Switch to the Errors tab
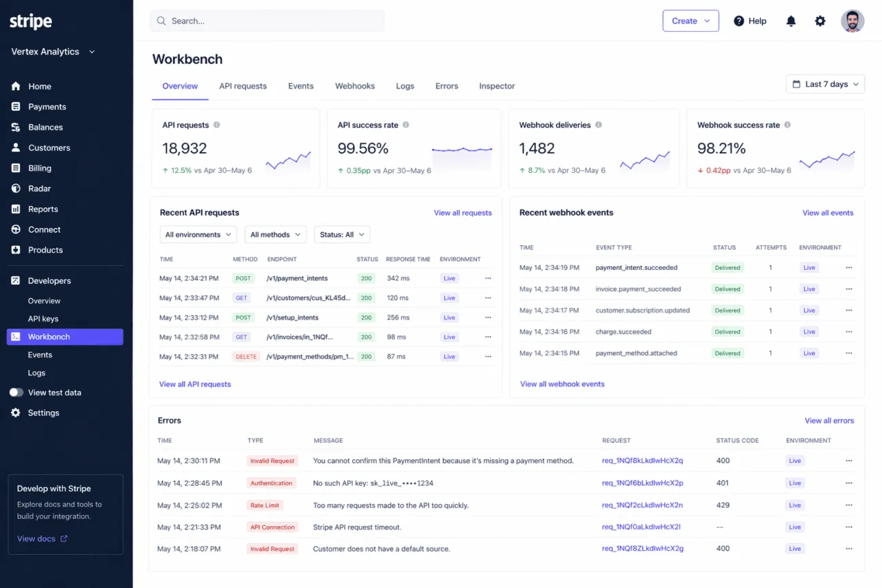Screen dimensions: 882x588 pyautogui.click(x=447, y=86)
